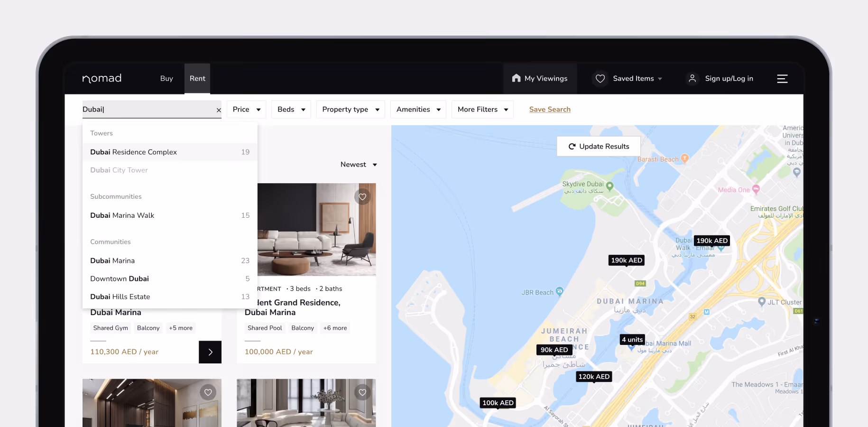The height and width of the screenshot is (427, 868).
Task: Click the +5 more amenities tag
Action: coord(181,328)
